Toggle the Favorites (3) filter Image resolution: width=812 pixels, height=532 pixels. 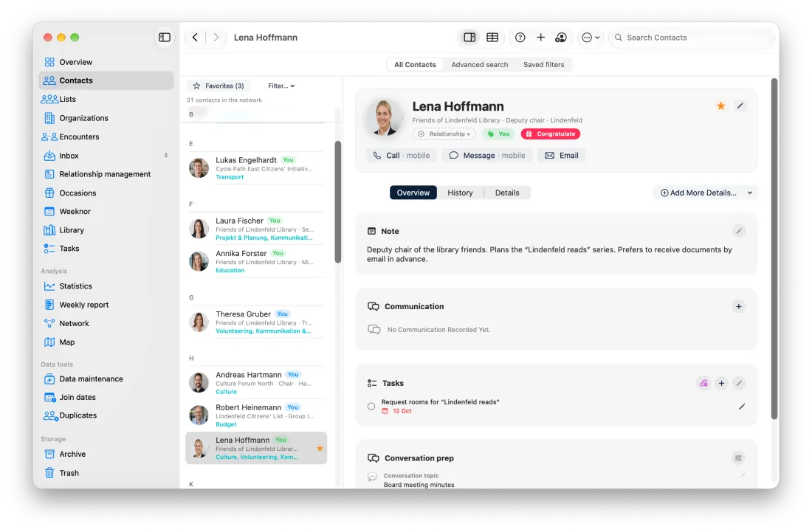tap(219, 86)
